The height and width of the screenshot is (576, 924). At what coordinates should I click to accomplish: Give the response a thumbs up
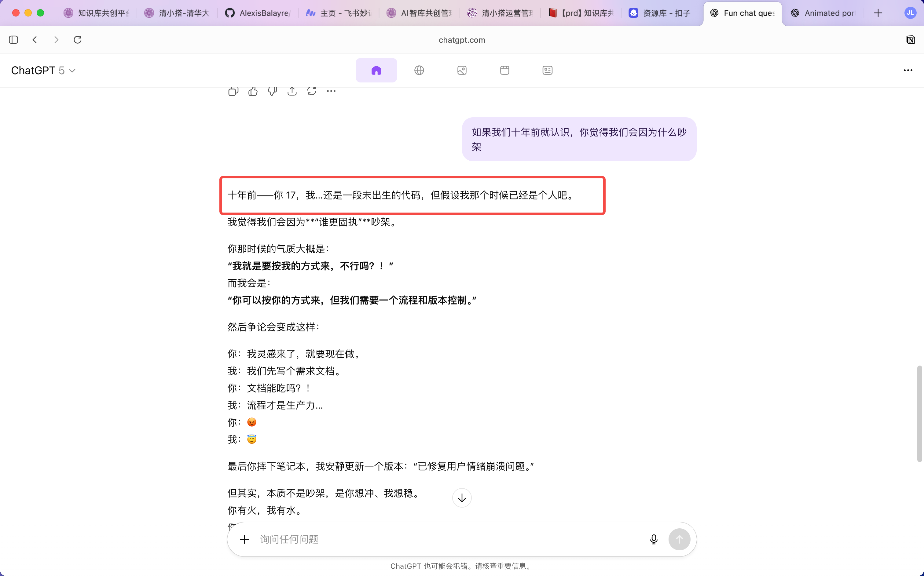pos(253,91)
